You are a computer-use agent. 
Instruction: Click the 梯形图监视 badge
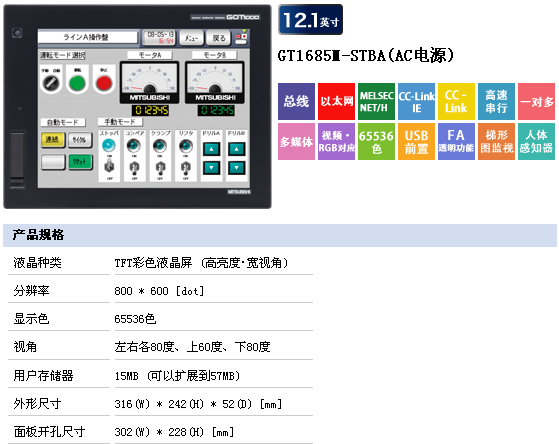pos(496,142)
